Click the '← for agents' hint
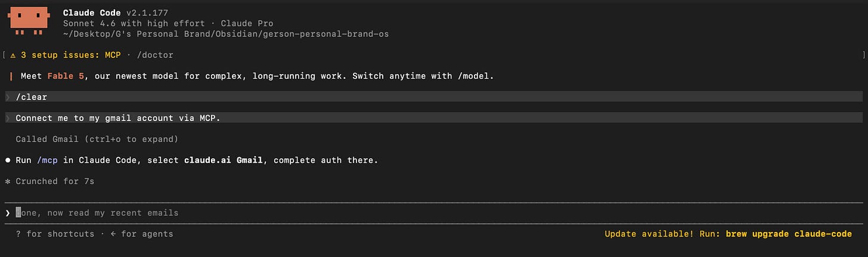 (x=142, y=234)
